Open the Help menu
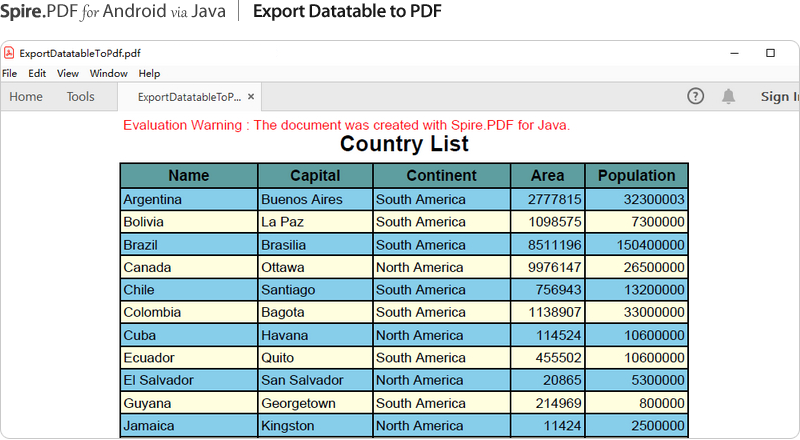 point(149,73)
